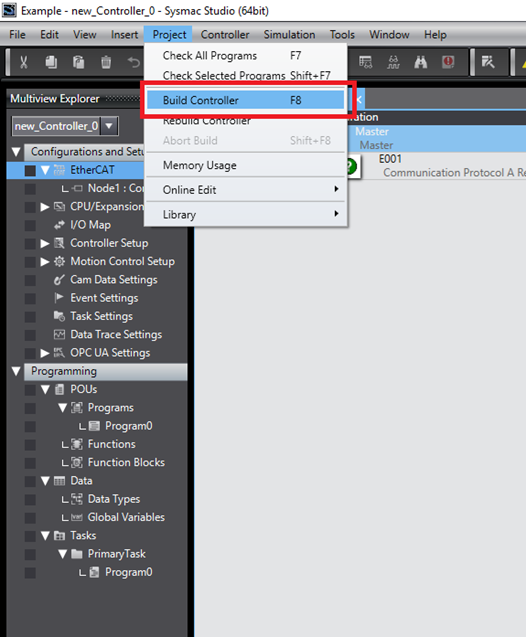Click the Task Settings icon
The height and width of the screenshot is (637, 526).
tap(59, 316)
